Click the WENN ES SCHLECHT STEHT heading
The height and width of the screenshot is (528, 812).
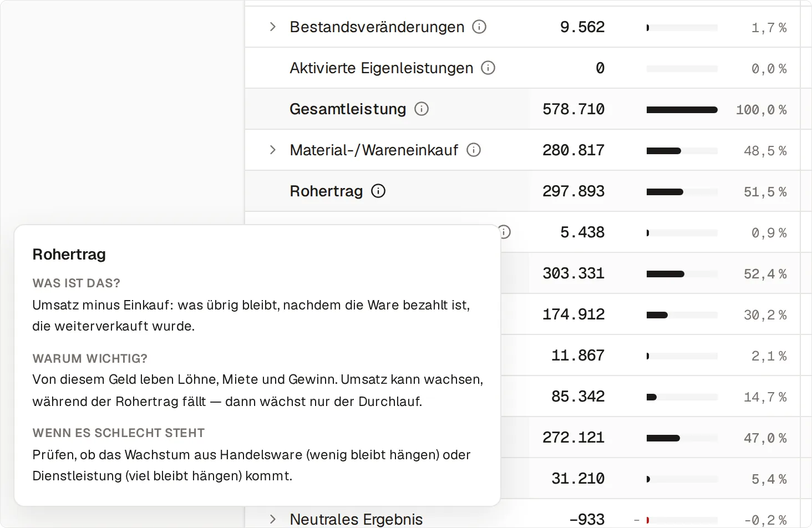click(x=119, y=433)
